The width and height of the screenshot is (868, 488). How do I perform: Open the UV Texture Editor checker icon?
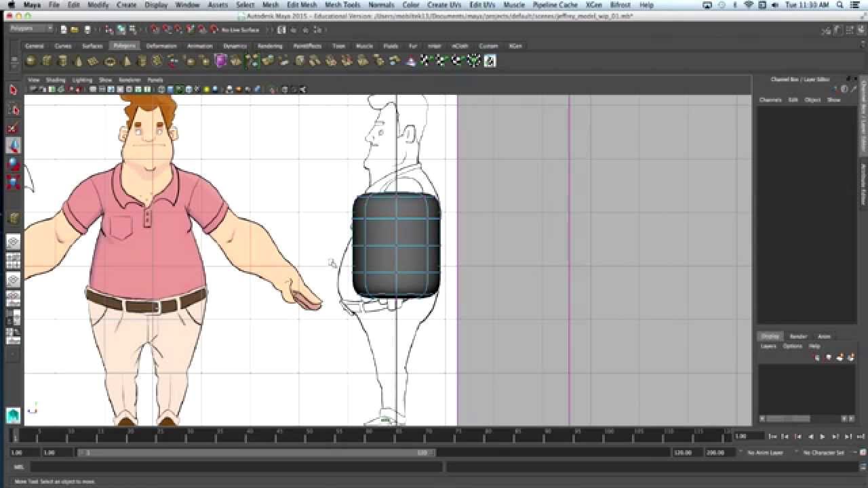pyautogui.click(x=490, y=61)
